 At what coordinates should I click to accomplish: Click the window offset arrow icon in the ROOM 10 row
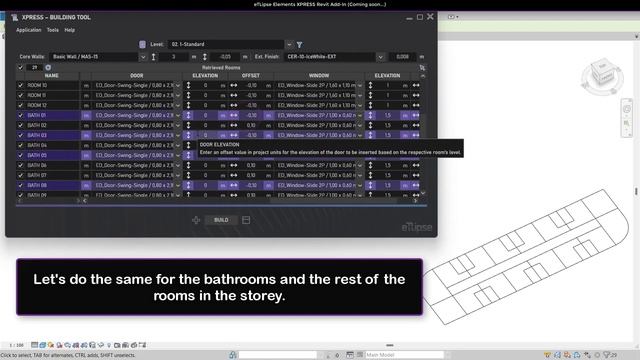(416, 85)
